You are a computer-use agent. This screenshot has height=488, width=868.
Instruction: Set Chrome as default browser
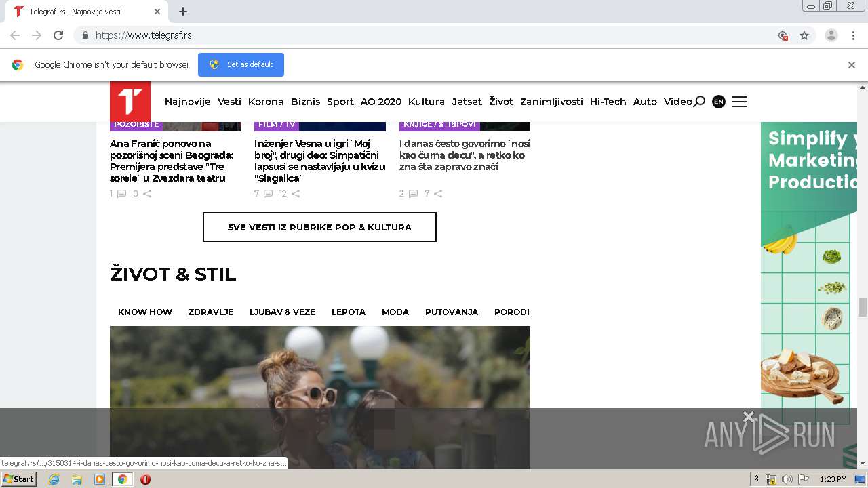tap(241, 64)
